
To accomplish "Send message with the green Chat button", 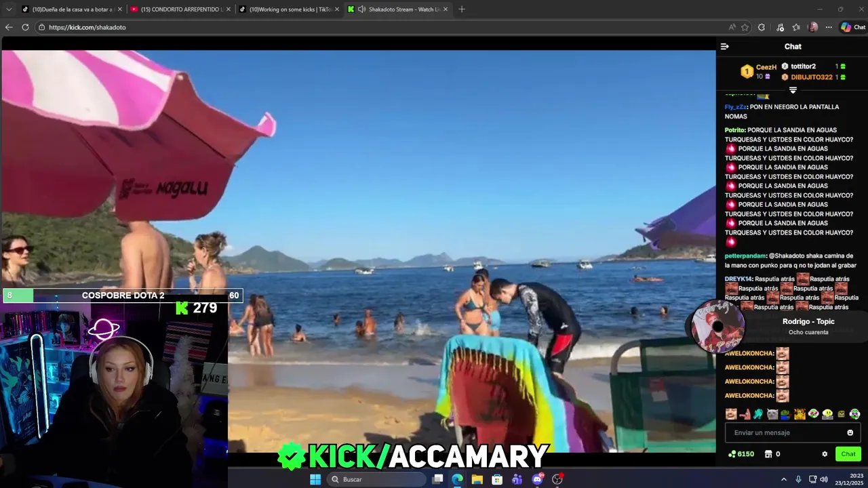I will tap(848, 454).
